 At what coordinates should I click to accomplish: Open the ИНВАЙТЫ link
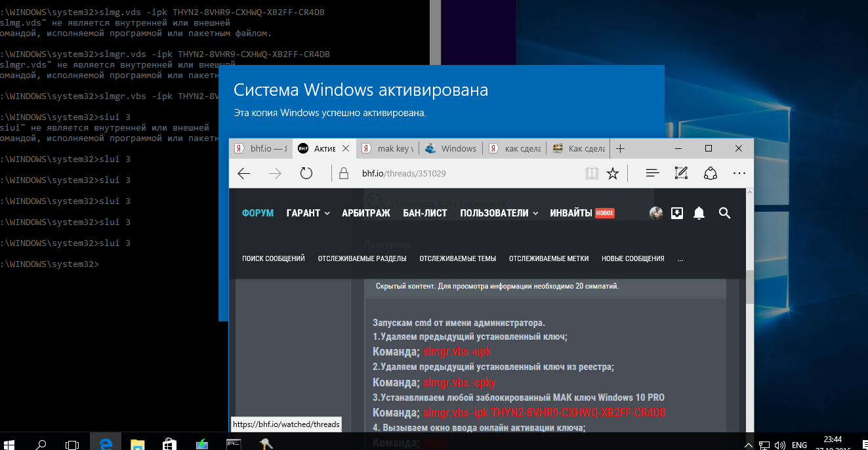tap(582, 213)
